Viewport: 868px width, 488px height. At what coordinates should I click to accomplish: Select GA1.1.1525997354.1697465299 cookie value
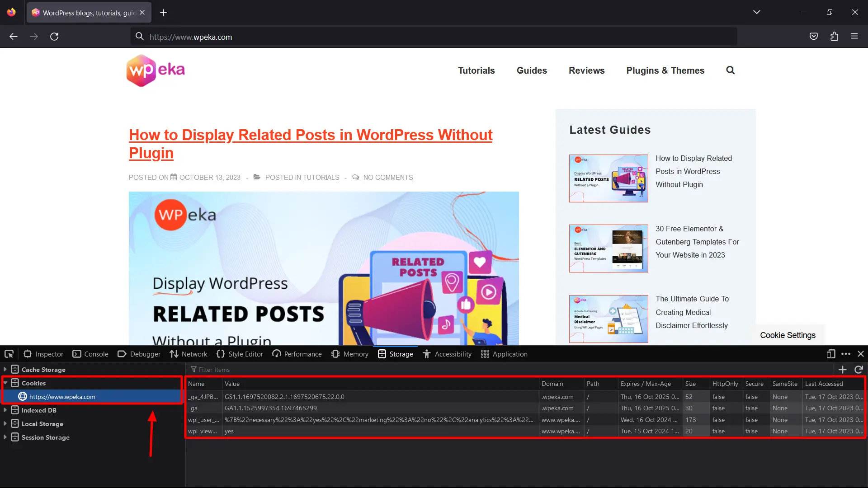coord(271,408)
